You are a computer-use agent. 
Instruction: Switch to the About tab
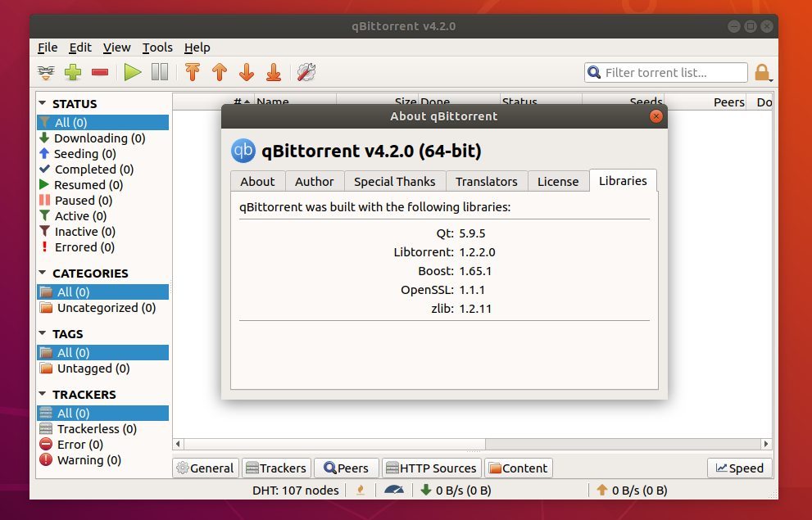(257, 182)
